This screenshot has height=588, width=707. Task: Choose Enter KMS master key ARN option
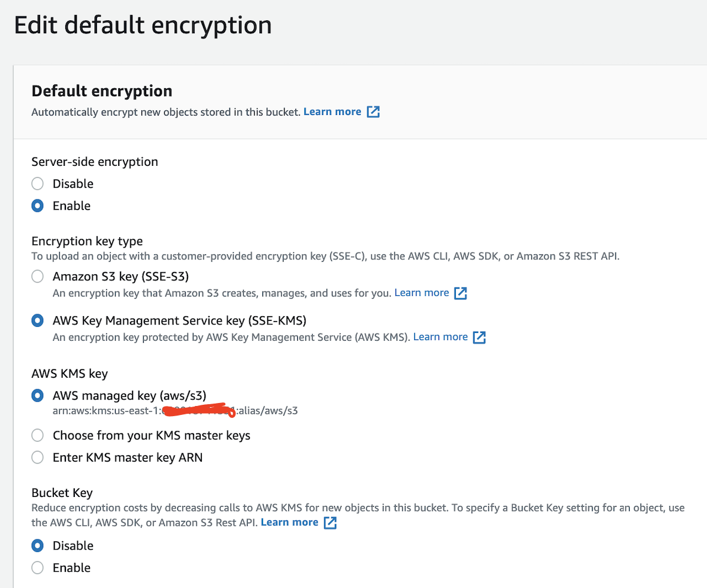pos(38,457)
